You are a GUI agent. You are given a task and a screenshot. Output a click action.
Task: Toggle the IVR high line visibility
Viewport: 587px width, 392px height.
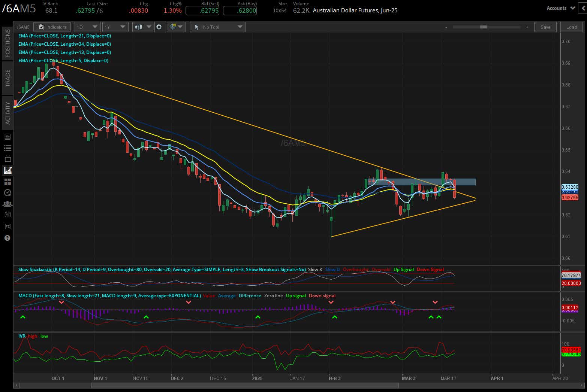coord(33,336)
